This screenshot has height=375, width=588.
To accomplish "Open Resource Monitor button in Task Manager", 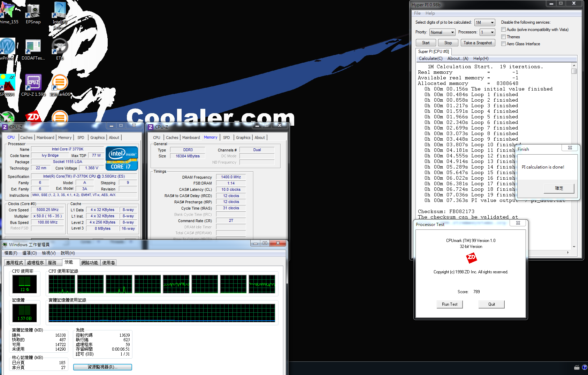I will point(102,367).
